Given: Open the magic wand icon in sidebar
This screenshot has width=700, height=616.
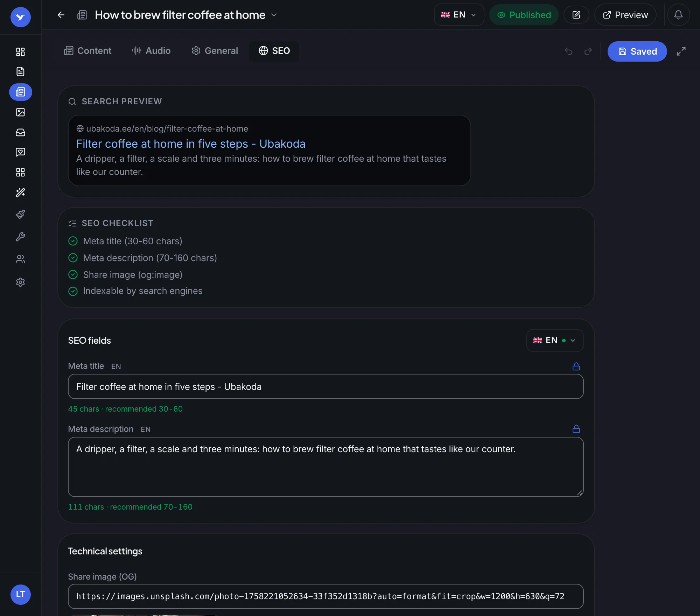Looking at the screenshot, I should point(20,192).
